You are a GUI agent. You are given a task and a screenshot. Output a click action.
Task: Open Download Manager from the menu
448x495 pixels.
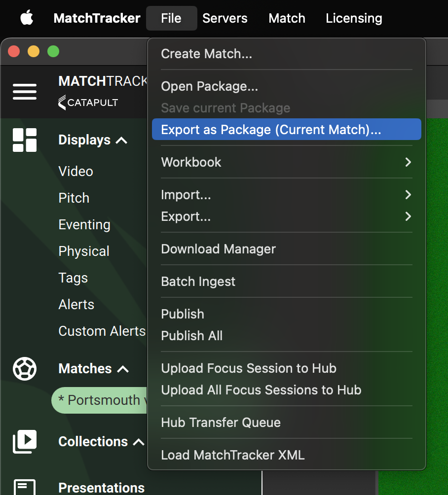[287, 249]
